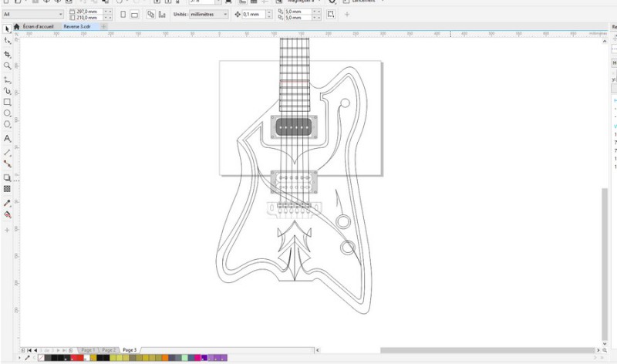Select the Interactive Fill bucket tool
The width and height of the screenshot is (617, 364).
click(x=7, y=215)
